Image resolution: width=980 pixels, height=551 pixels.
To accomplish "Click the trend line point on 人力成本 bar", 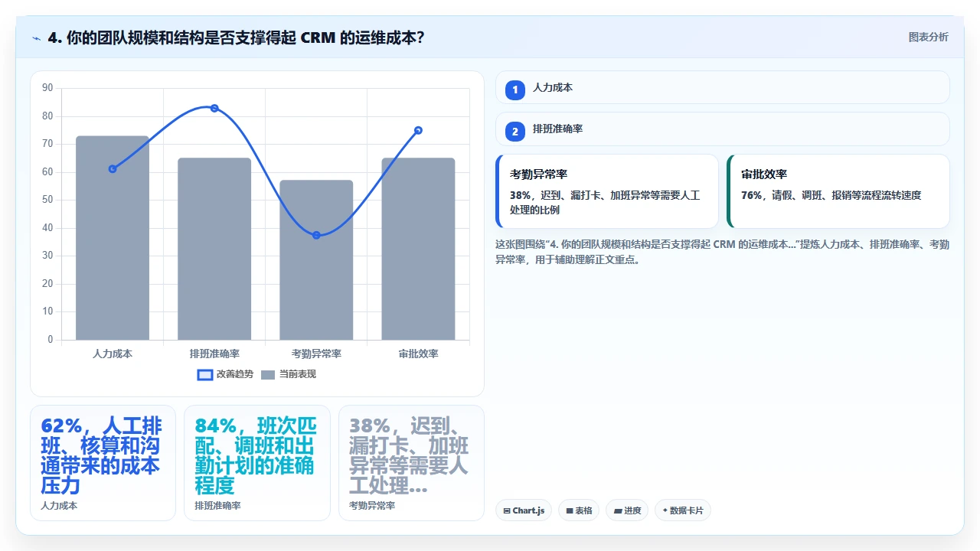I will click(113, 168).
